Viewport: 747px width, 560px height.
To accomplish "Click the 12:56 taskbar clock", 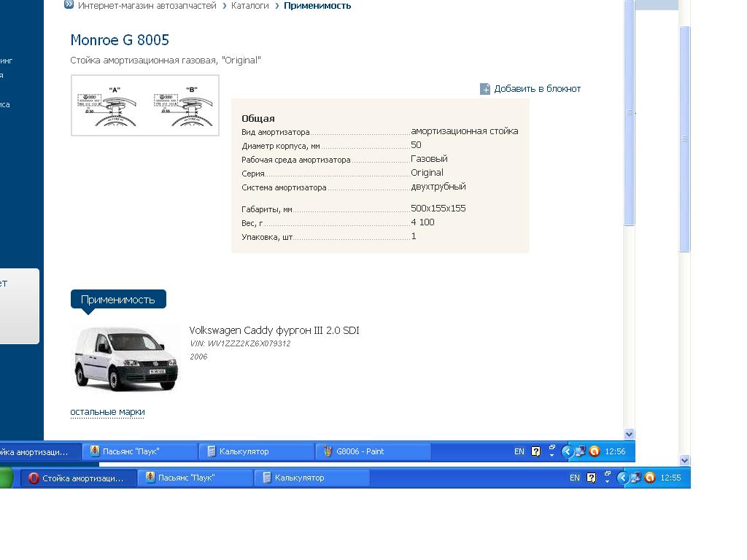I will 615,451.
